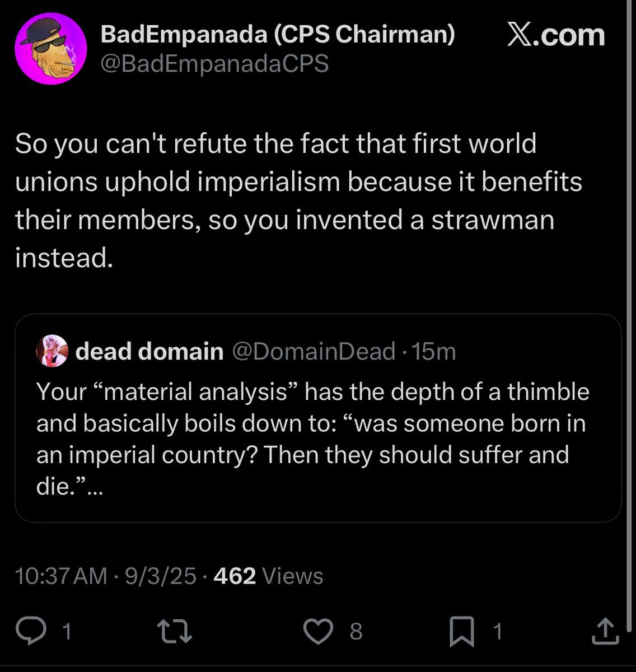Viewport: 636px width, 672px height.
Task: Click the X.com logo
Action: point(555,36)
